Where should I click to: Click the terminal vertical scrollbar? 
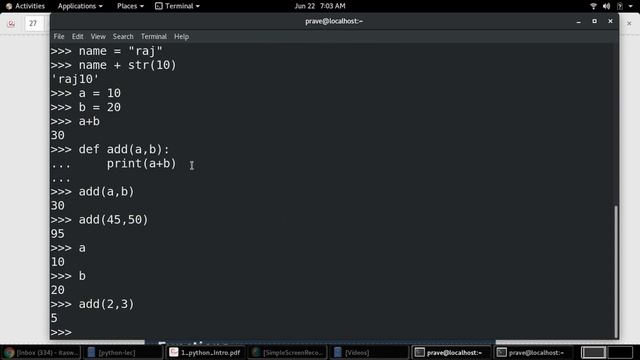[x=616, y=271]
